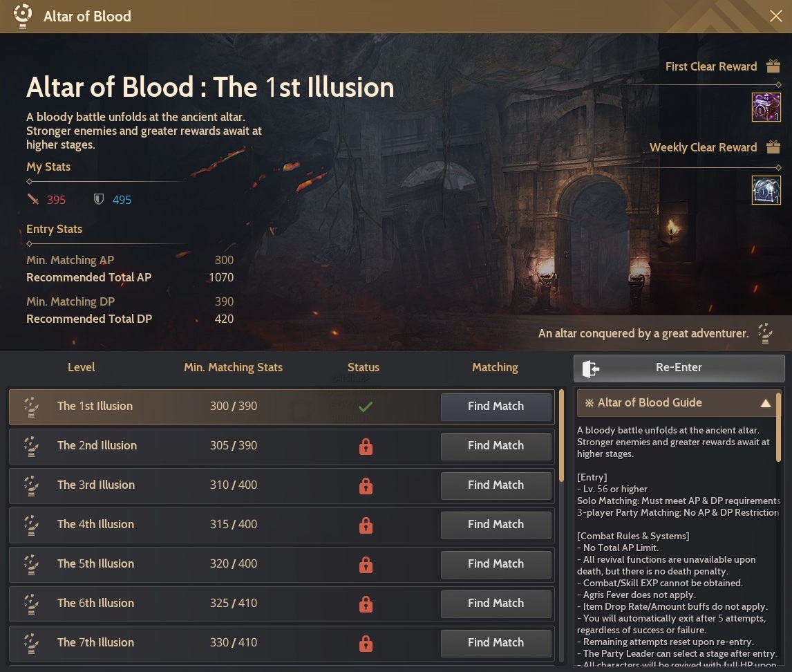Click the gift icon next to Weekly Clear Reward

point(773,147)
